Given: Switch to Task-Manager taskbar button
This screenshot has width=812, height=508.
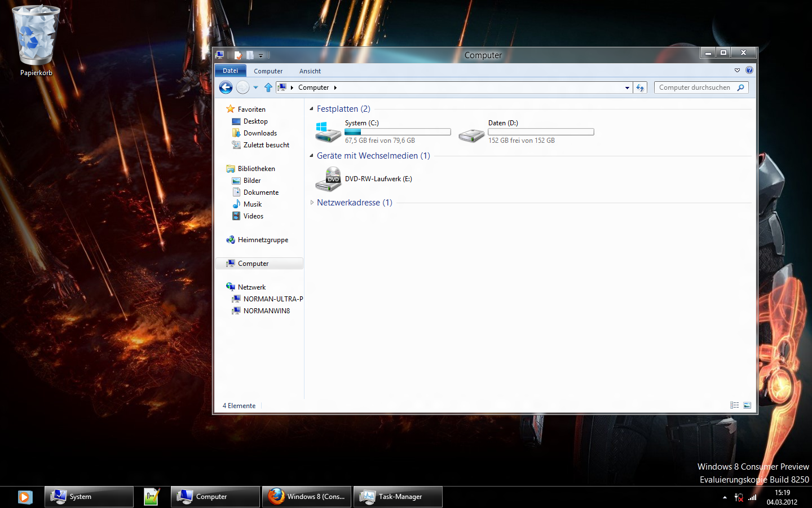Looking at the screenshot, I should point(398,497).
